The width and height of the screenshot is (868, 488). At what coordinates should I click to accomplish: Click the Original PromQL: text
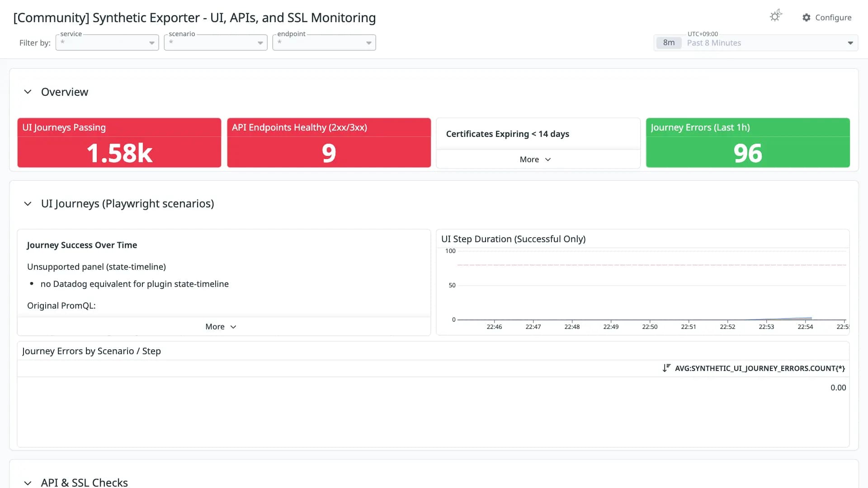(61, 306)
